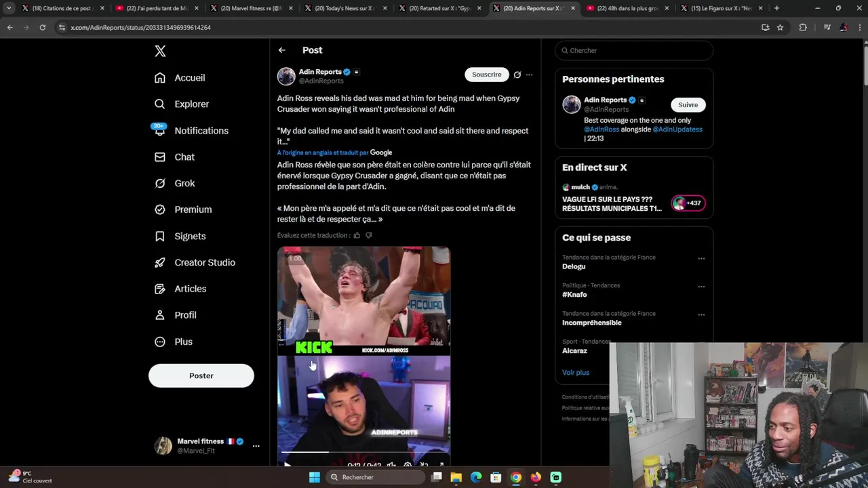868x488 pixels.
Task: Open Notifications with 20+ badge
Action: [191, 131]
